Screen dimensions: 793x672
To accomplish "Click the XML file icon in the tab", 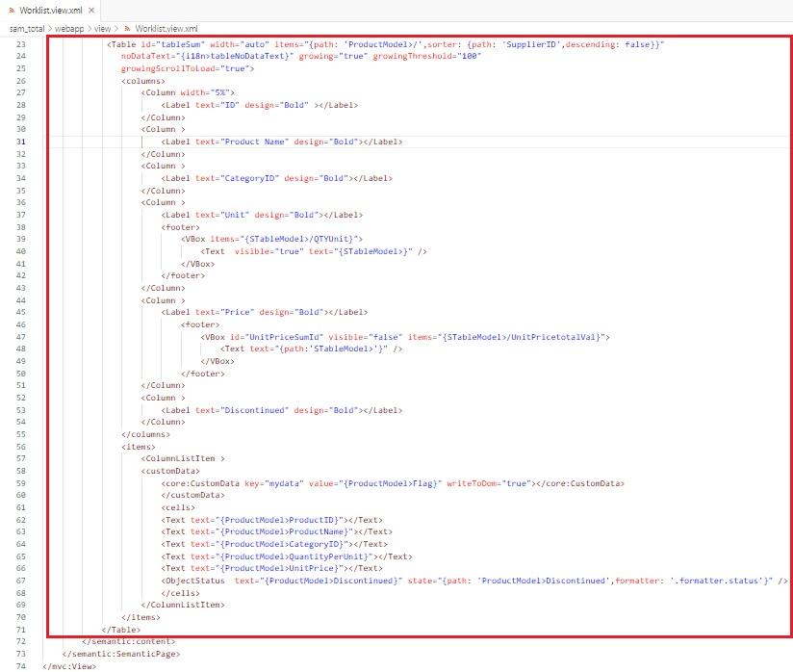I will [x=12, y=11].
